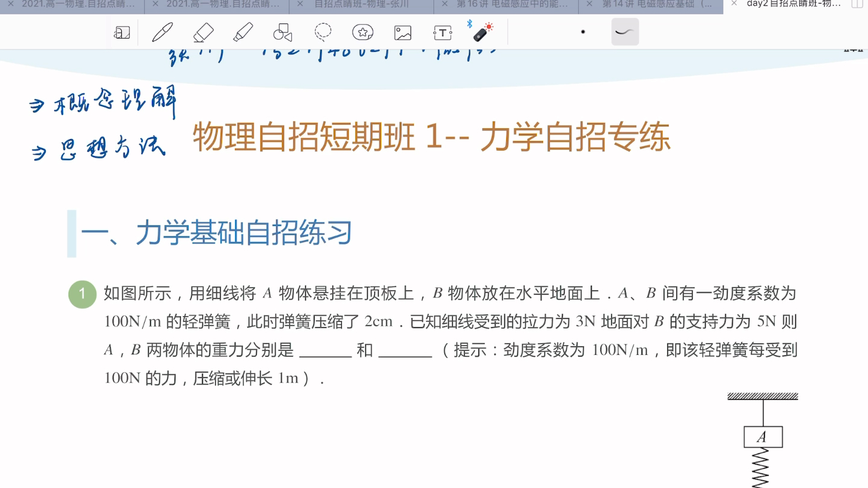This screenshot has height=488, width=868.
Task: Select the Eraser tool
Action: tap(203, 32)
